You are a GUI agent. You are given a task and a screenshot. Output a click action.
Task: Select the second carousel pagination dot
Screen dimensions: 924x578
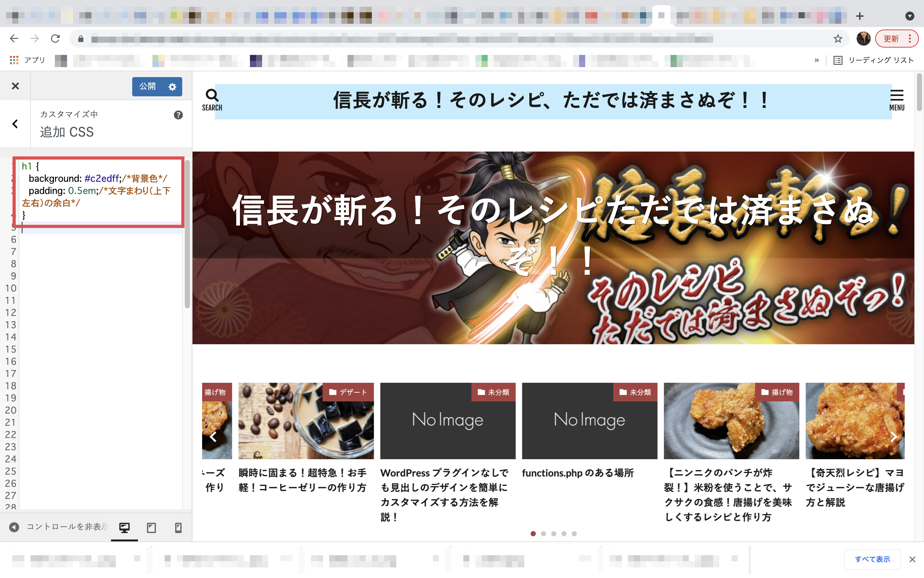pyautogui.click(x=543, y=534)
